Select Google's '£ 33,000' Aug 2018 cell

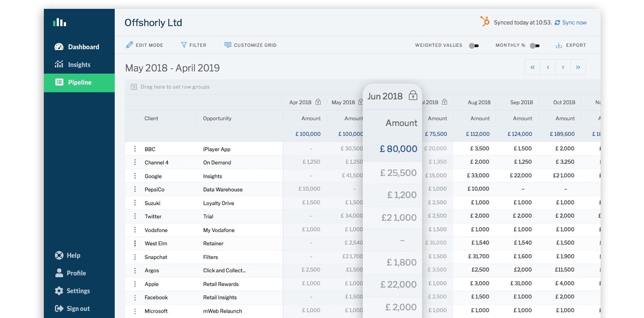click(478, 176)
